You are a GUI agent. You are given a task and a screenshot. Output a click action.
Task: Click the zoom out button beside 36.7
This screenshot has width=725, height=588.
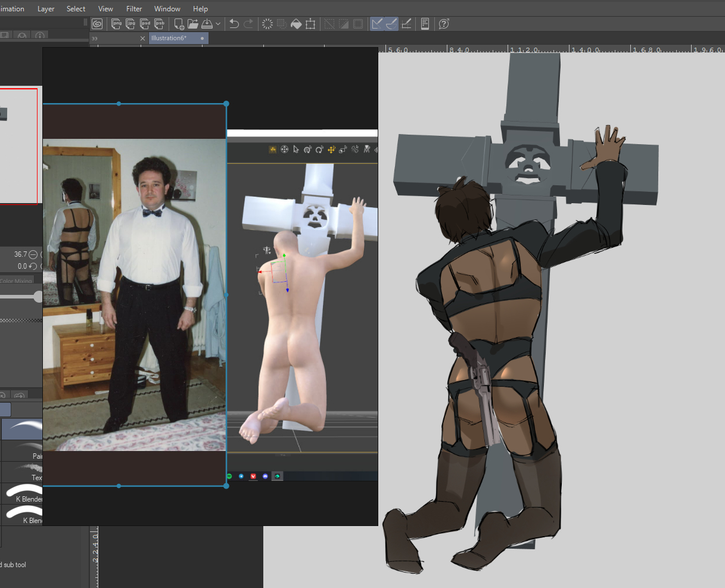[33, 254]
